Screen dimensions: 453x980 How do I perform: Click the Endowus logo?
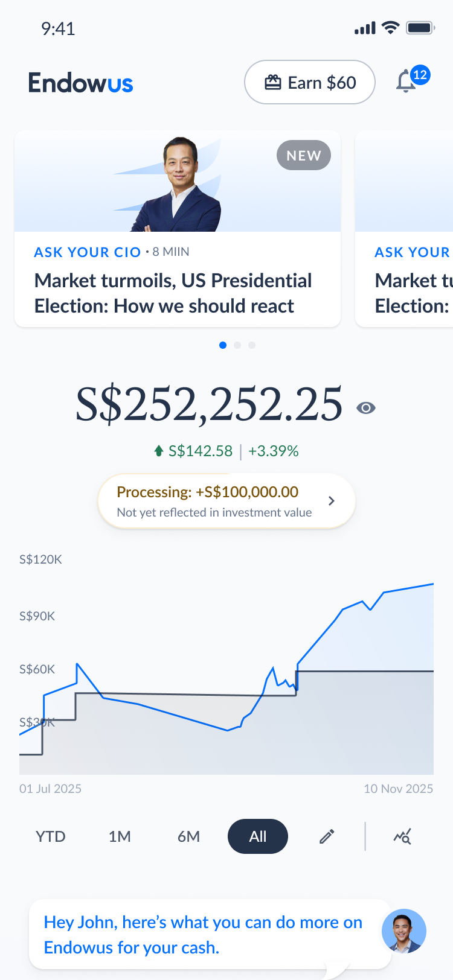click(80, 83)
